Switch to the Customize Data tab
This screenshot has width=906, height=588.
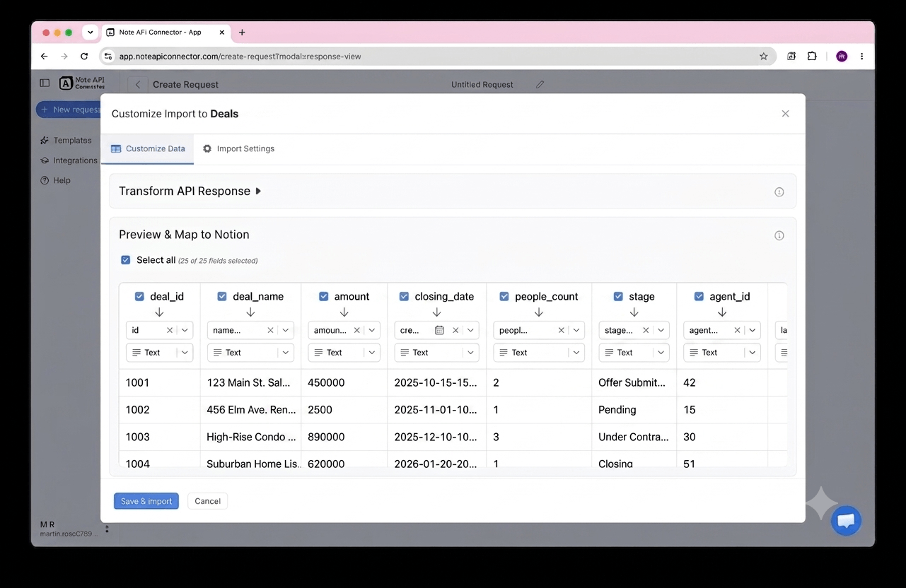point(148,149)
